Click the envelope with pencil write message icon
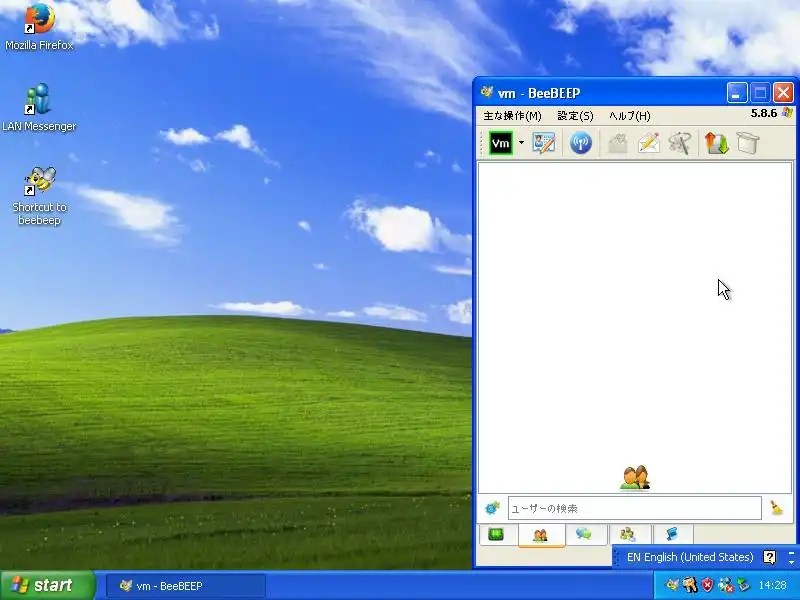 649,143
